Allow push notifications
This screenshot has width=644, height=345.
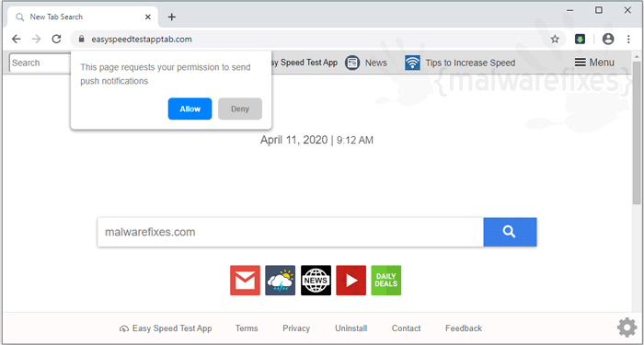coord(190,109)
